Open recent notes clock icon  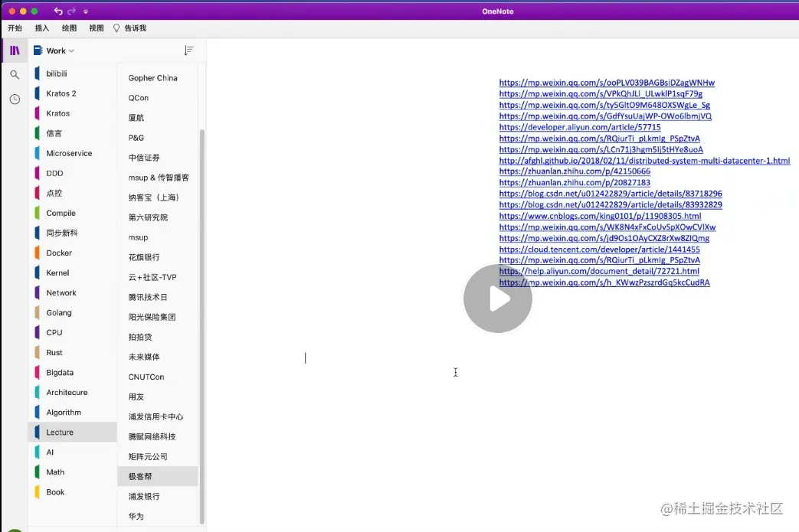pos(15,100)
